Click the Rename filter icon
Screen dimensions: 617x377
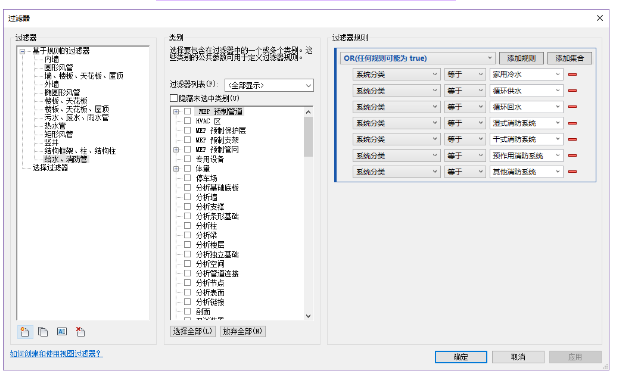tap(62, 331)
